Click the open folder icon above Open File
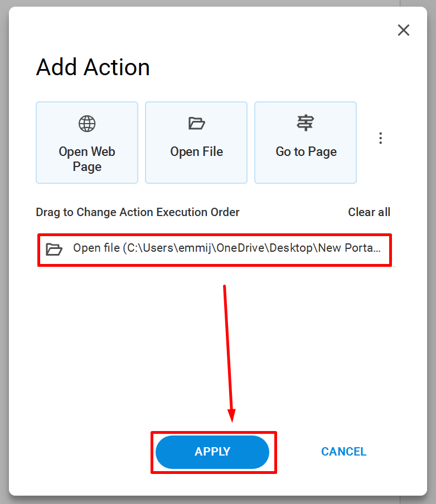Image resolution: width=436 pixels, height=504 pixels. (196, 123)
